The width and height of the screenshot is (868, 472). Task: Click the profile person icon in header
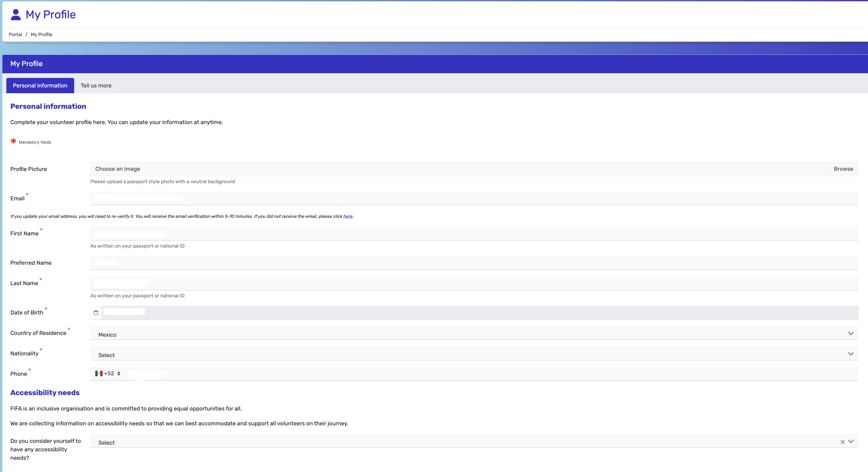(x=15, y=14)
